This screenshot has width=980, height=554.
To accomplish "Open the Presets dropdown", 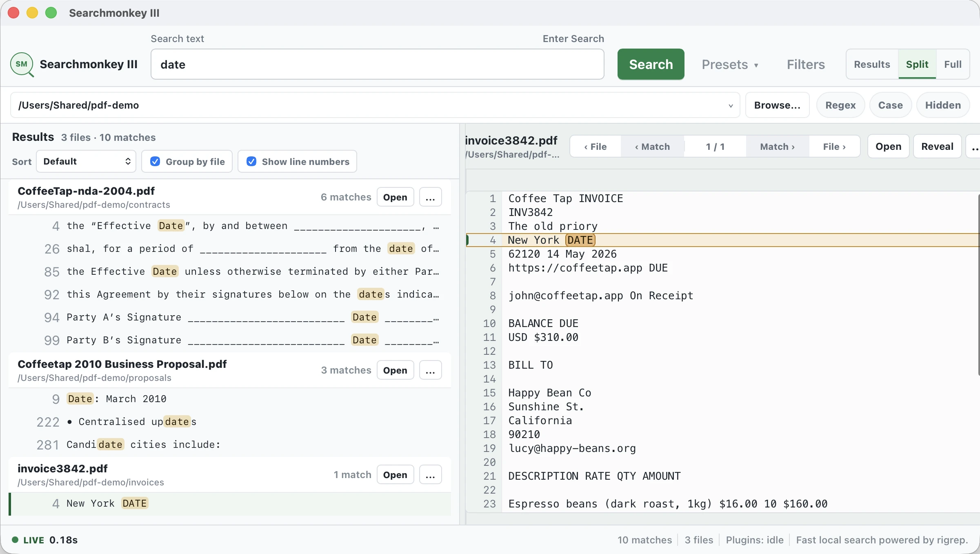I will pos(730,65).
